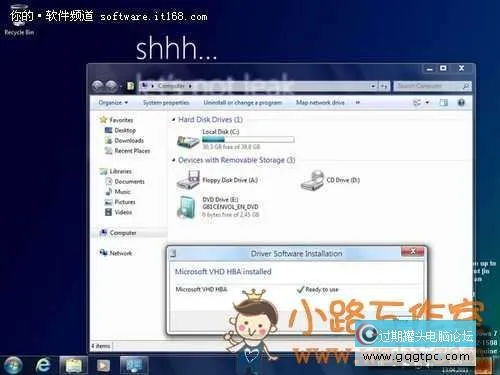Close the Explorer Computer window
The height and width of the screenshot is (375, 500).
462,68
